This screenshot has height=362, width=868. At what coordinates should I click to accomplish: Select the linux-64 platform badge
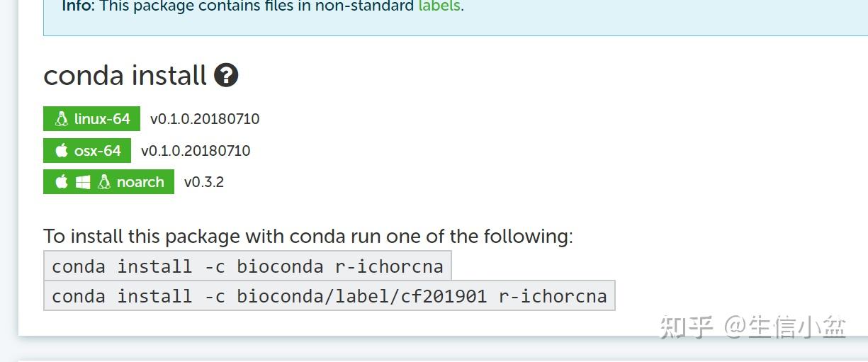92,119
